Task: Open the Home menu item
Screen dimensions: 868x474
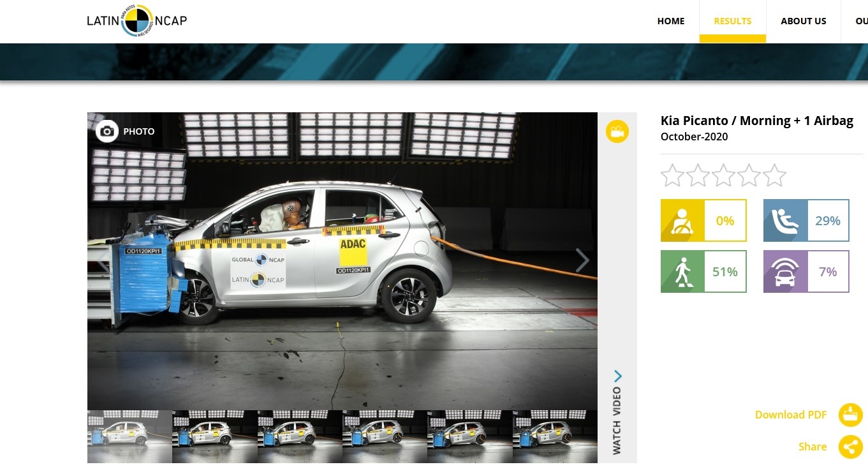Action: pyautogui.click(x=670, y=21)
